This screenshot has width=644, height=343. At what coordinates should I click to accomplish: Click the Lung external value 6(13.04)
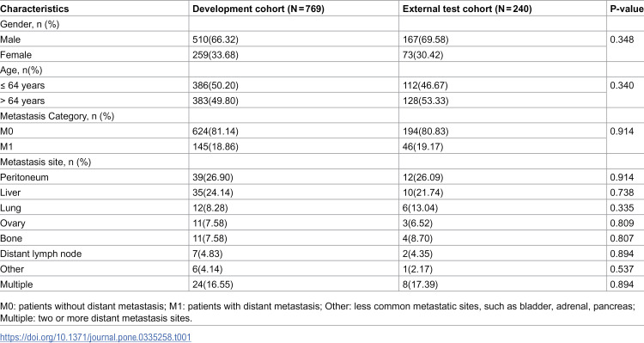420,208
